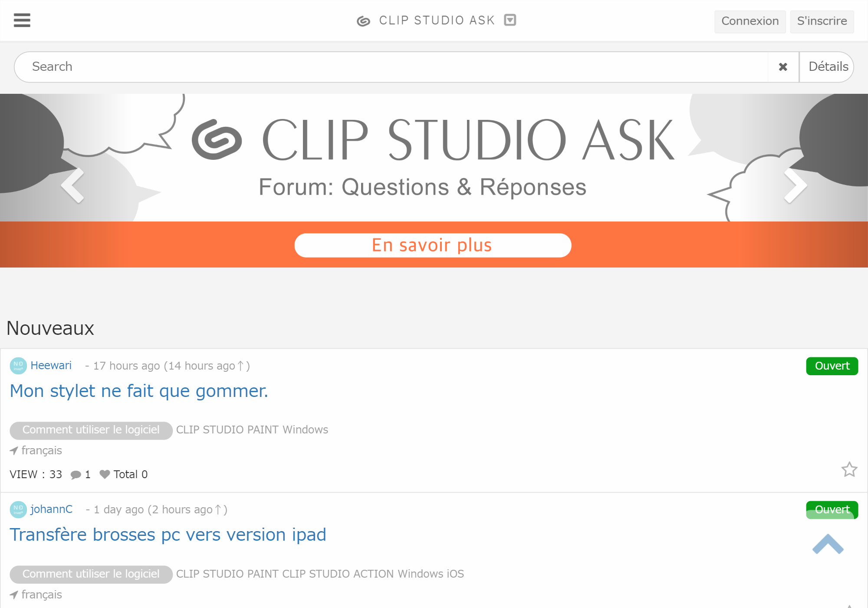Open the Détails search options
868x608 pixels.
point(828,67)
